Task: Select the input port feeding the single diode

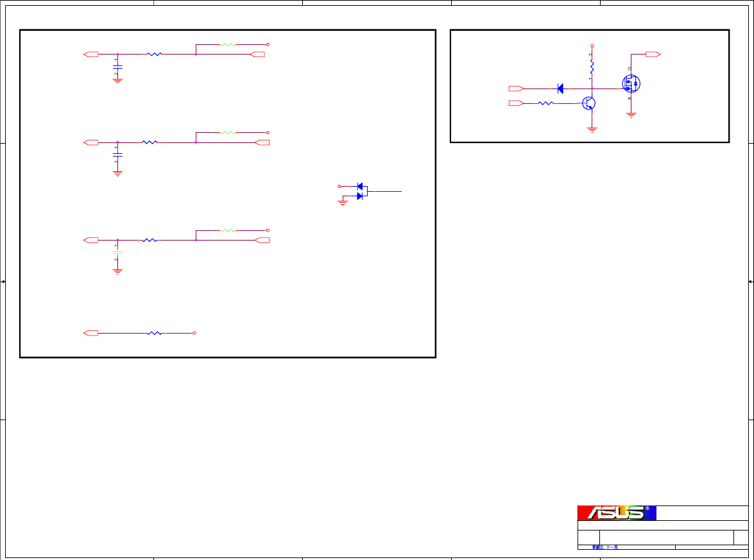Action: pyautogui.click(x=516, y=89)
